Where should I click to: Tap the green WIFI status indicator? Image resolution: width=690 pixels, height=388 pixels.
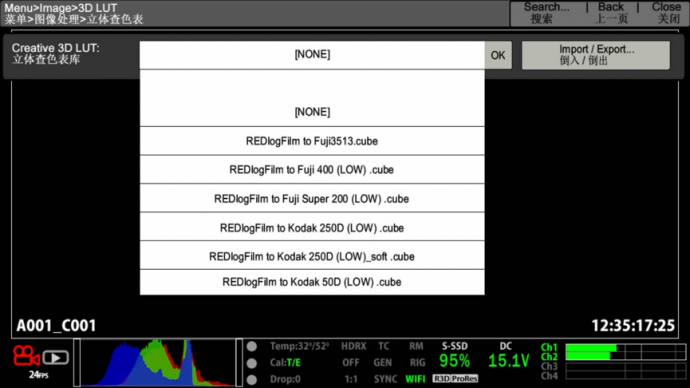point(415,379)
